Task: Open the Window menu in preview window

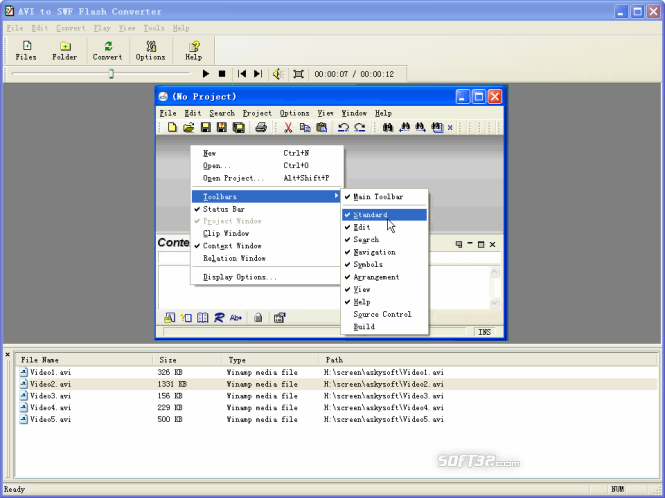Action: tap(354, 113)
